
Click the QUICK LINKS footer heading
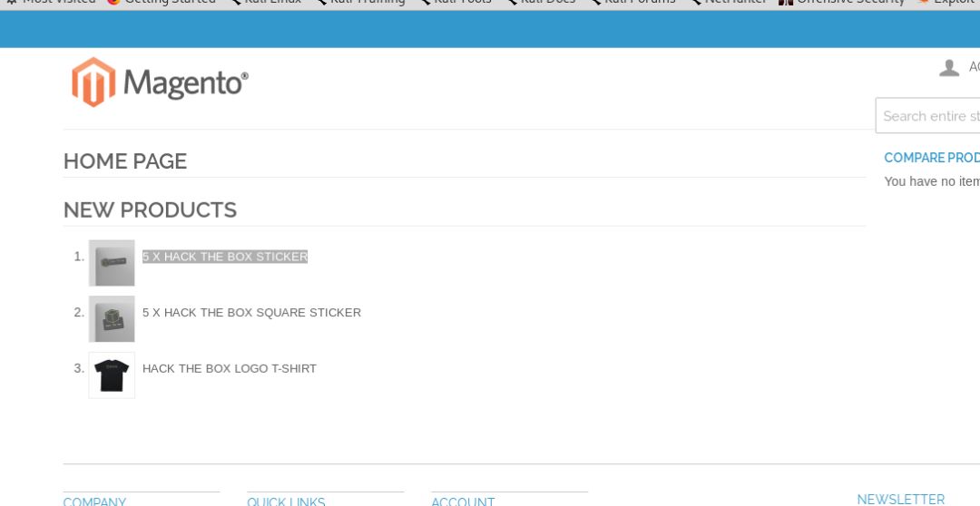coord(286,501)
